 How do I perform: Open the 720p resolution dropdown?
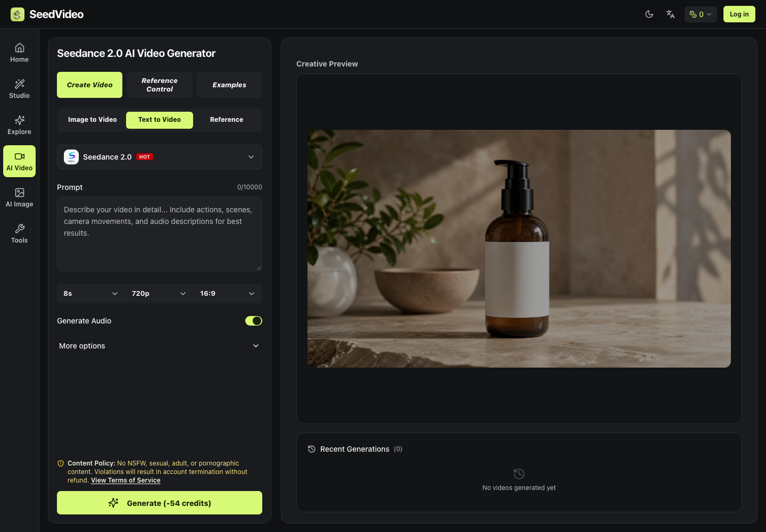click(x=159, y=294)
